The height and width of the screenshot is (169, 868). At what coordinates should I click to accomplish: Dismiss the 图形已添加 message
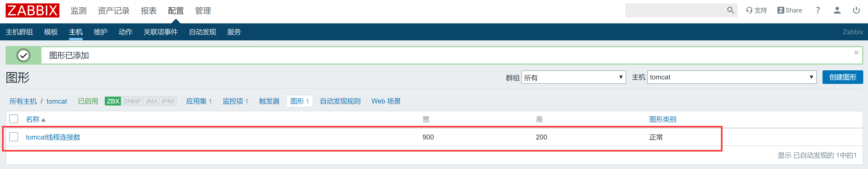[856, 52]
